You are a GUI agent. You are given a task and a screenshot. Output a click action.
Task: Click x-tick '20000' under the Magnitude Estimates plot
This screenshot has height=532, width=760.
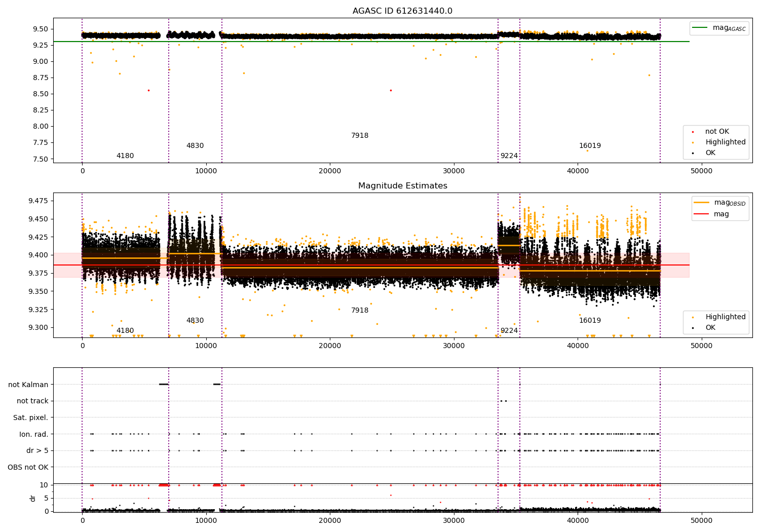(330, 346)
